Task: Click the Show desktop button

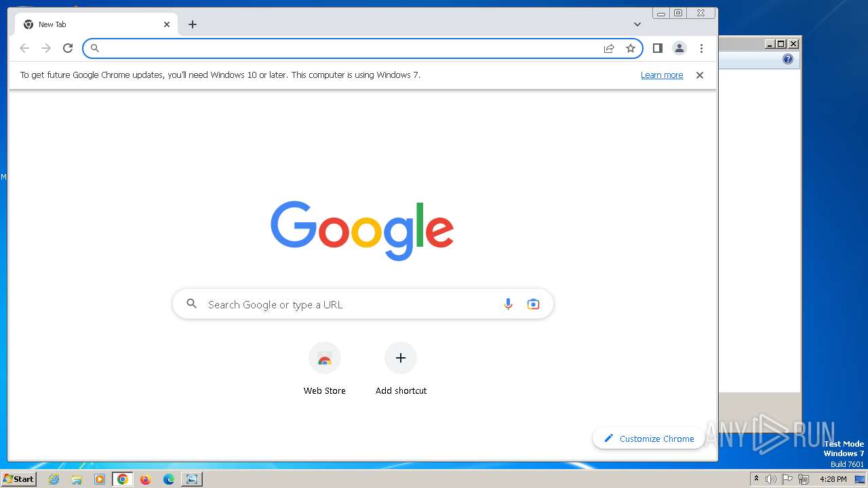Action: (861, 479)
